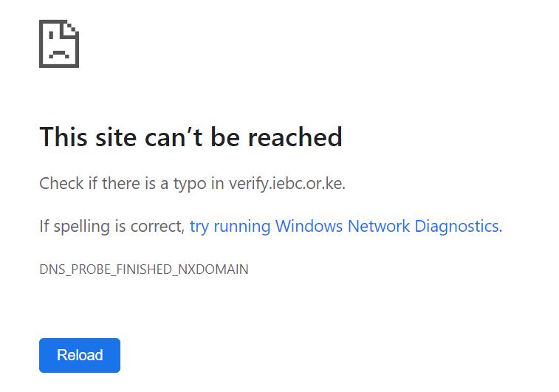Click the word "Diagnostics" in the link
The width and height of the screenshot is (559, 392).
tap(456, 226)
